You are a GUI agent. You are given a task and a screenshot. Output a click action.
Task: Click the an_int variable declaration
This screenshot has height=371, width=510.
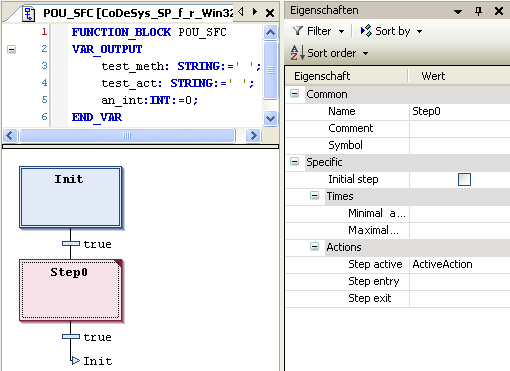coord(150,100)
